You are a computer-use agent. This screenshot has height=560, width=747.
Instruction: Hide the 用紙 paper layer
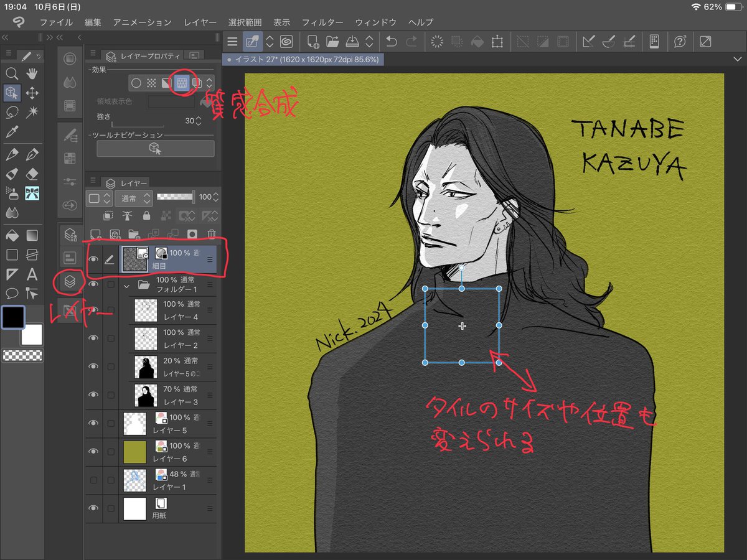tap(93, 508)
